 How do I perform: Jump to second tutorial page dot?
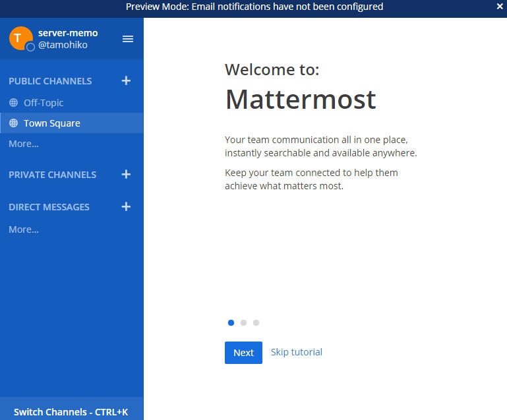pyautogui.click(x=243, y=322)
